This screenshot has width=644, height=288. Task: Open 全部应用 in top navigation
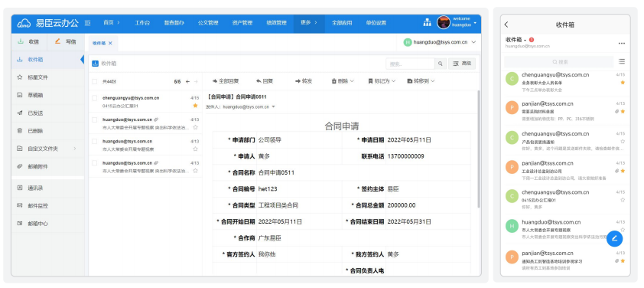(342, 23)
